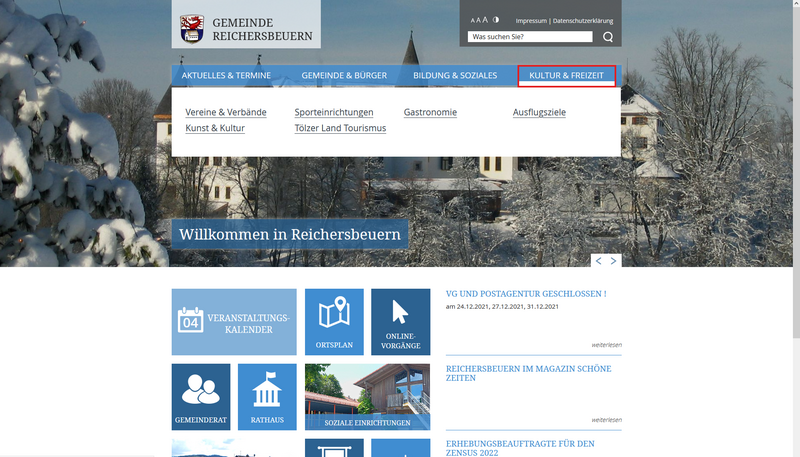Expand the Aktuelles & Termine menu

[226, 76]
